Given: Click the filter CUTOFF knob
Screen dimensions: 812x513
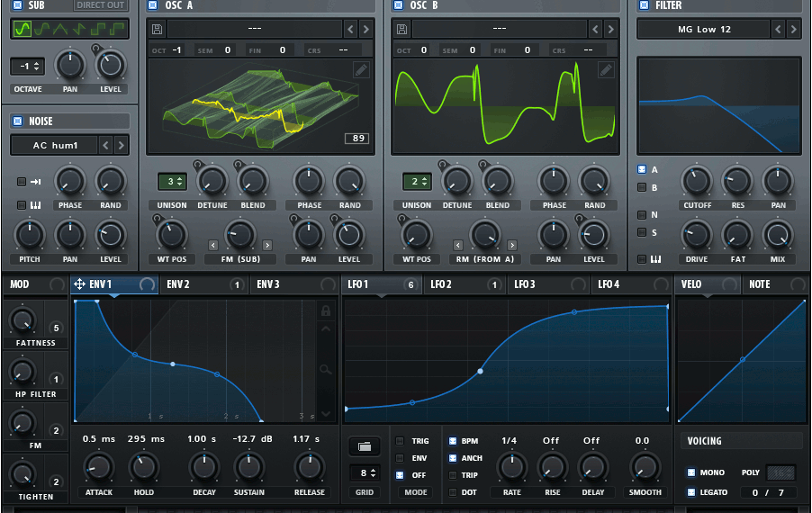Looking at the screenshot, I should [696, 182].
